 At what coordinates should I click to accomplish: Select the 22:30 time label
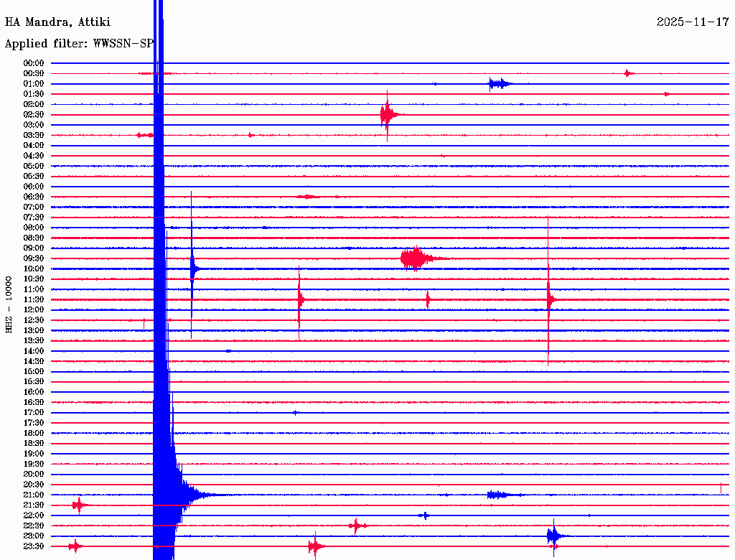(34, 526)
